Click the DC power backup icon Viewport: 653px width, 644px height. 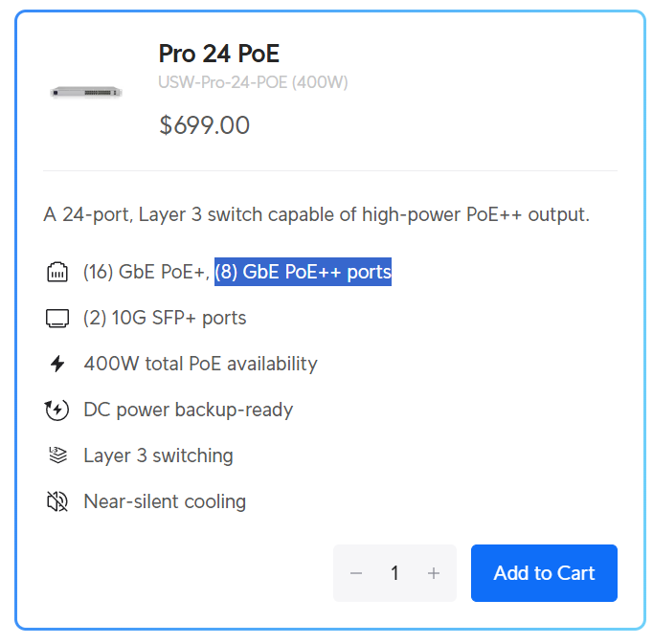57,410
